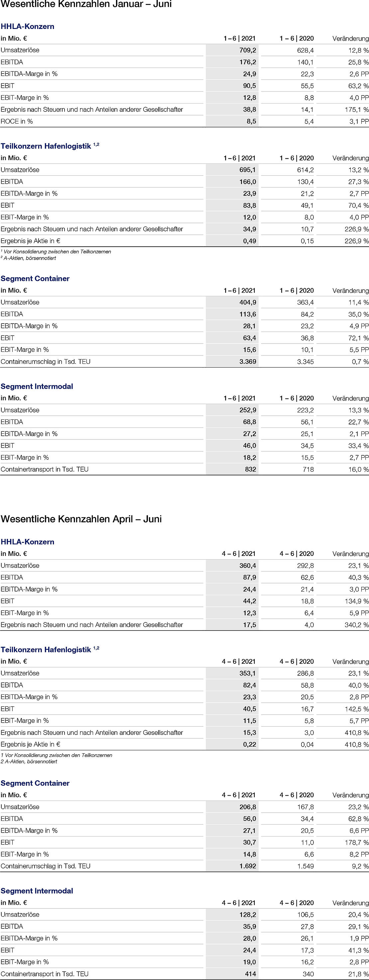This screenshot has height=980, width=369.
Task: Click the 0,22 earnings per share value
Action: coord(249,744)
